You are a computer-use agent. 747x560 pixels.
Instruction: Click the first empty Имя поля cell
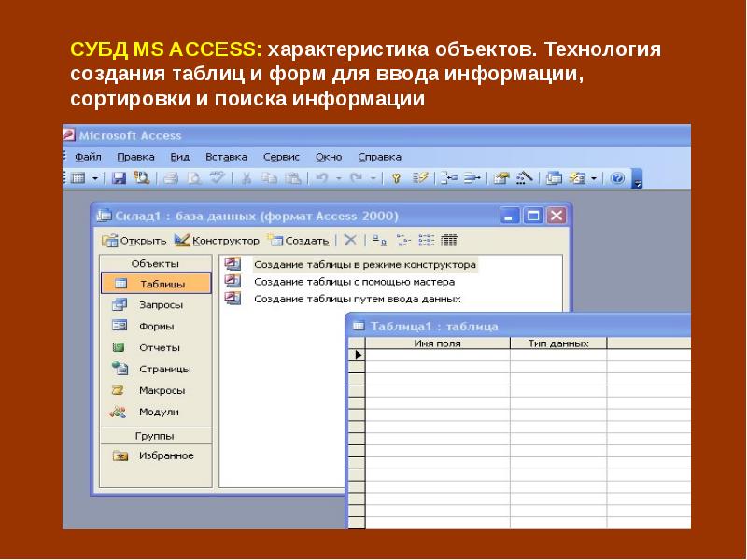[437, 355]
